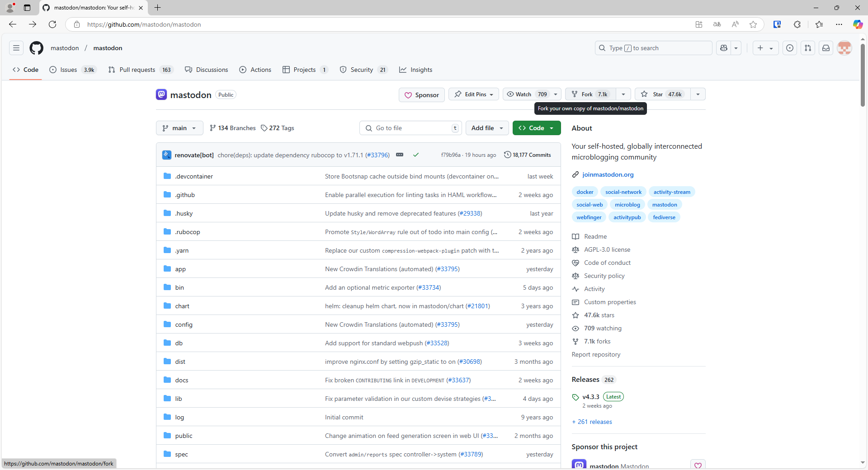Open a new browser tab
Viewport: 868px width, 470px height.
pos(157,8)
